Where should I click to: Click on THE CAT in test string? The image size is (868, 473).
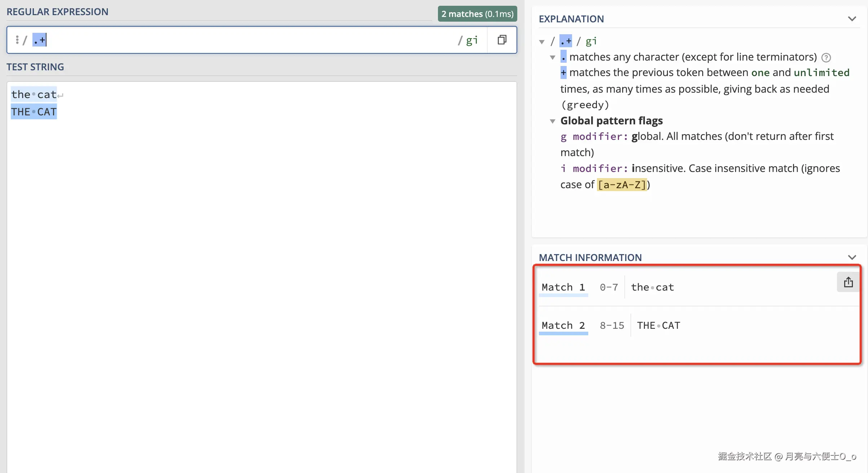point(34,112)
